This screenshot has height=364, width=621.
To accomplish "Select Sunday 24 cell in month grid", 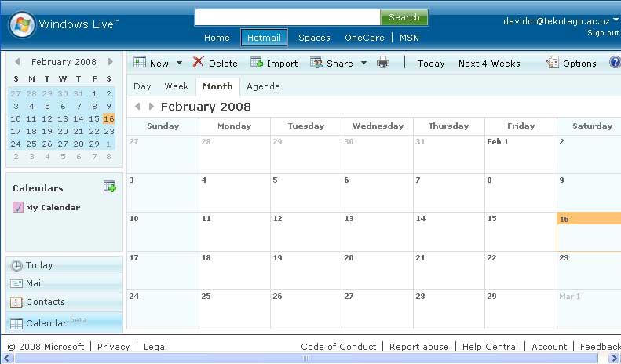I will tap(163, 309).
